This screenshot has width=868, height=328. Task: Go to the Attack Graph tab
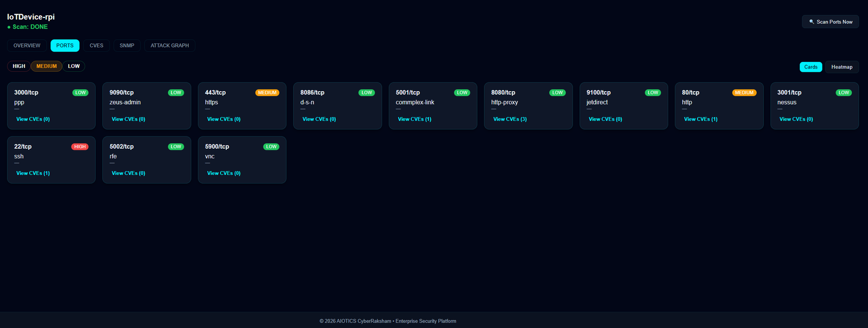coord(170,46)
